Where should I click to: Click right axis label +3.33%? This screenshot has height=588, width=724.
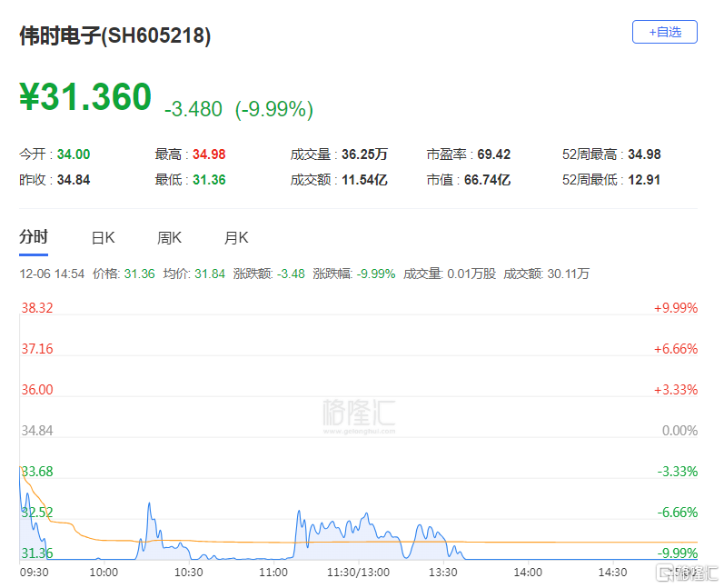[676, 390]
